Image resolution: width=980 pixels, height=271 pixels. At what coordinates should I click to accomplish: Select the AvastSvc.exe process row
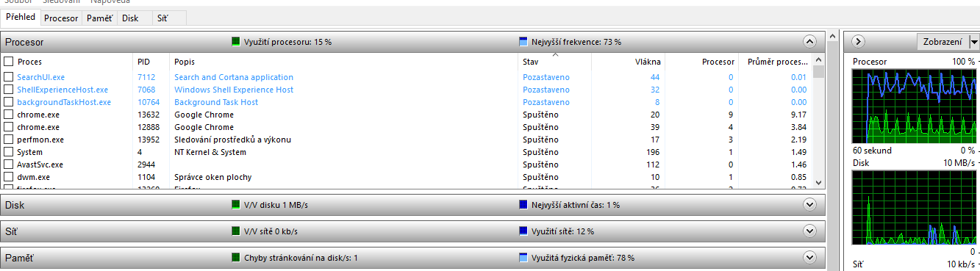click(407, 165)
